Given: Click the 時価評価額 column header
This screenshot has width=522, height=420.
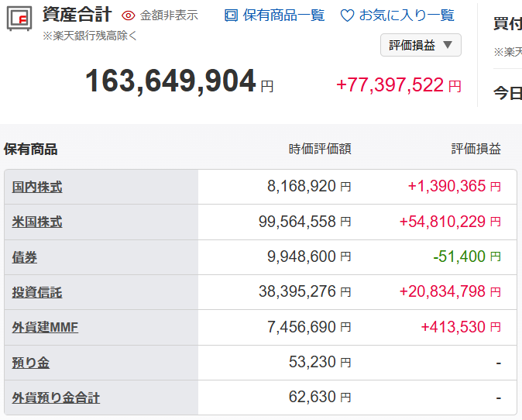Looking at the screenshot, I should tap(320, 149).
